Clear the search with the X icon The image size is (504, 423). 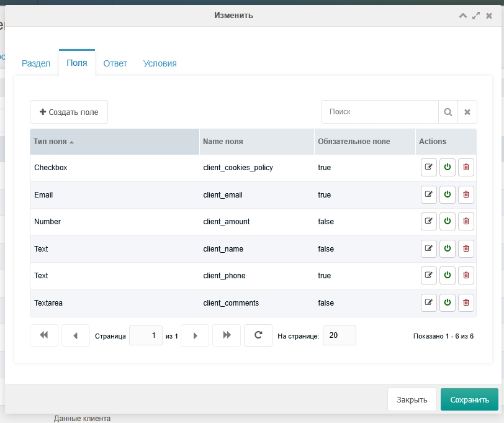(x=467, y=112)
